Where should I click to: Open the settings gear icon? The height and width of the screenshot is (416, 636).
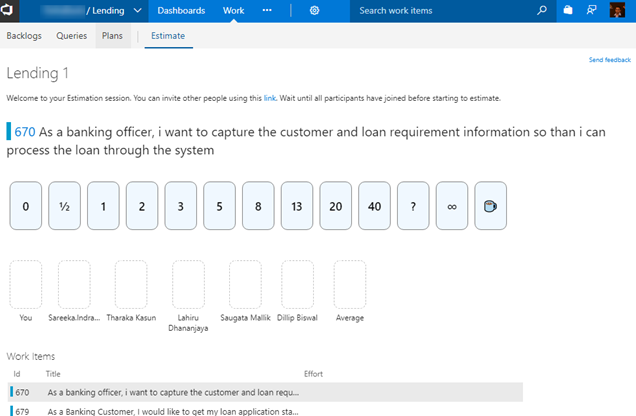tap(314, 11)
